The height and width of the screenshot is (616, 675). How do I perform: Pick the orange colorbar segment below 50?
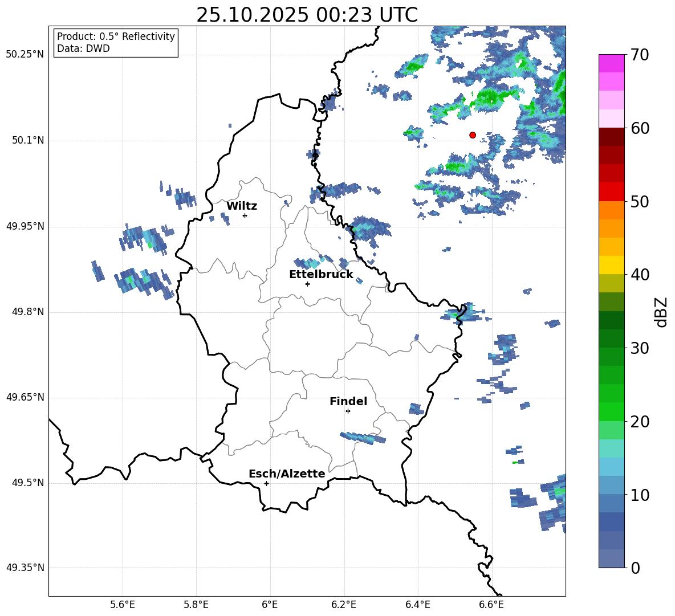[x=612, y=210]
